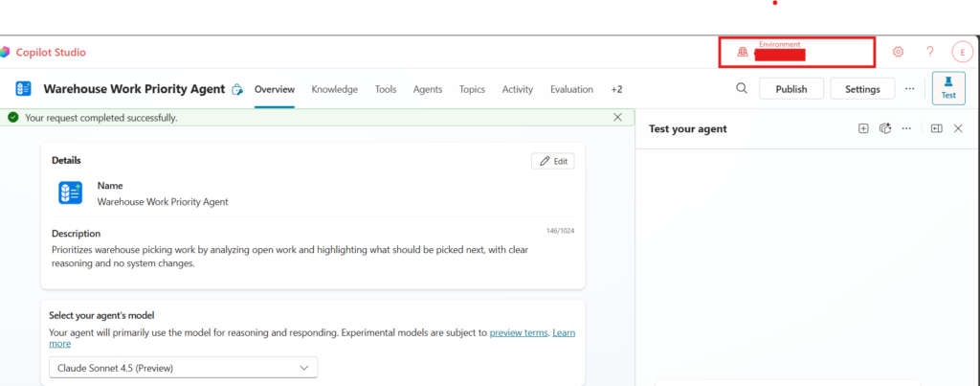
Task: Switch to the Overview tab
Action: (275, 89)
